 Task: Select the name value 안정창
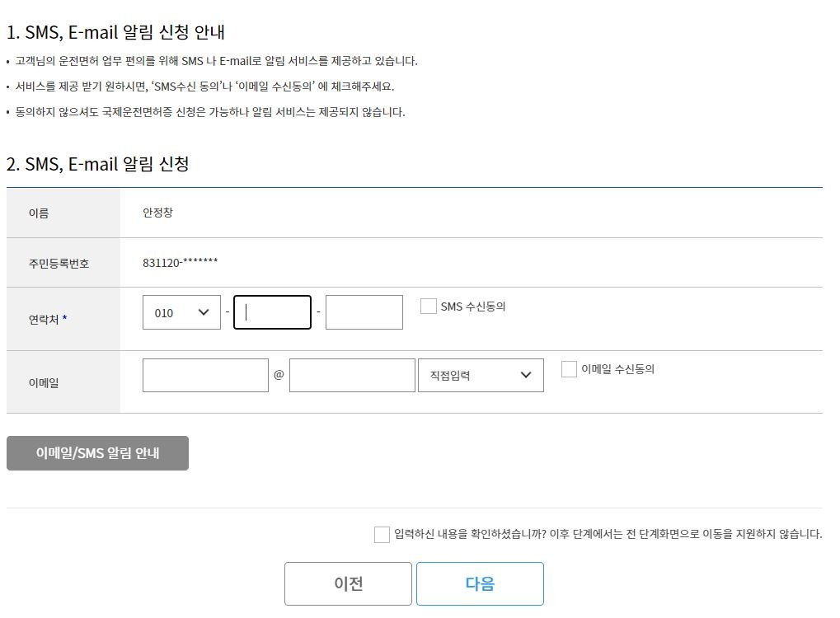(158, 213)
